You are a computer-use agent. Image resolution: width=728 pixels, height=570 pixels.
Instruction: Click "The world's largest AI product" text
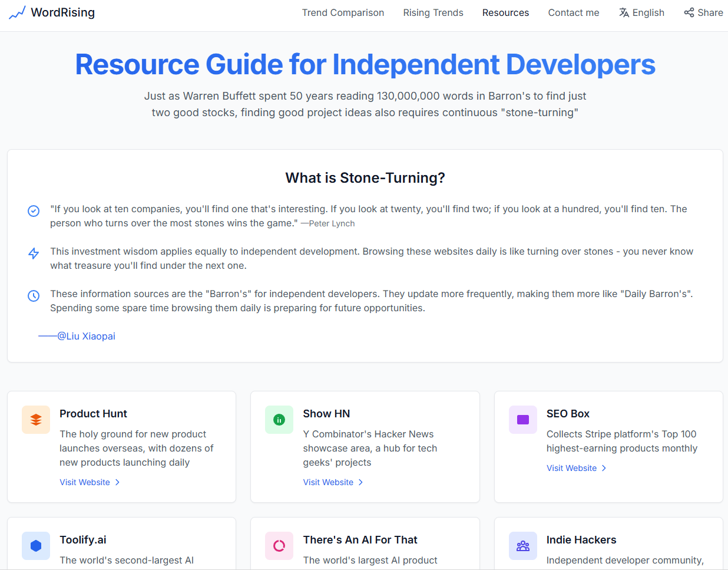click(x=370, y=560)
